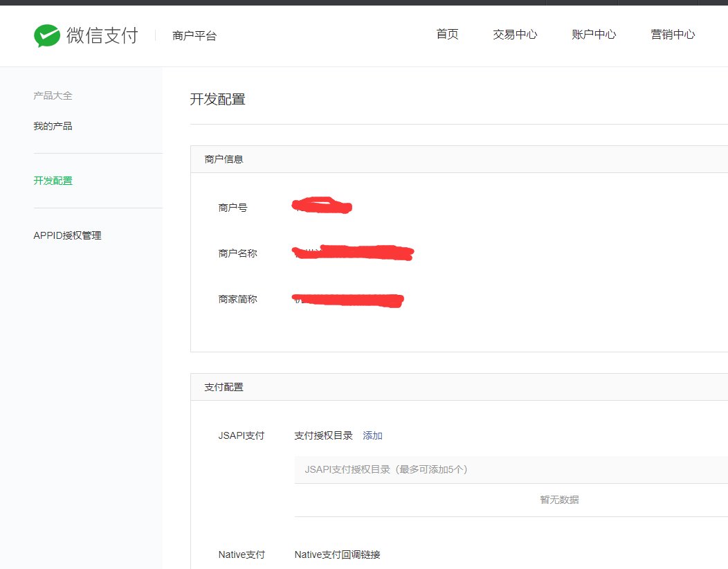
Task: Click the 商户名称 field label
Action: click(x=238, y=253)
